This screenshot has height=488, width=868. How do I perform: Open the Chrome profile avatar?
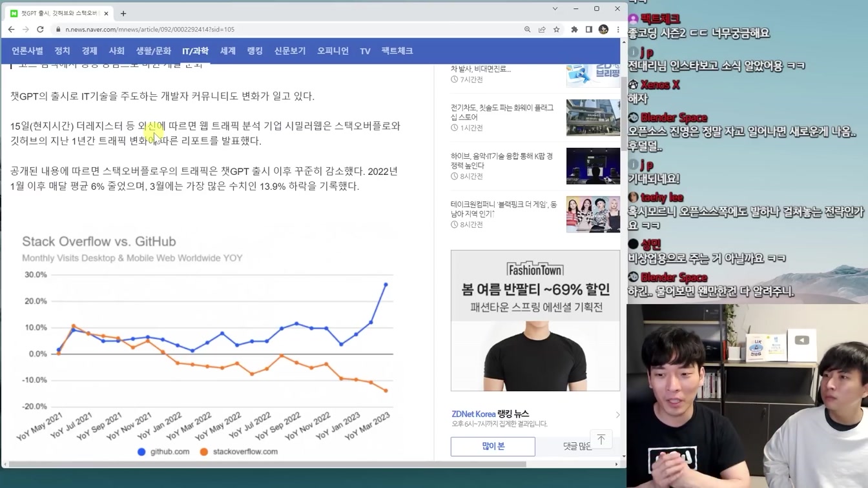pos(604,30)
